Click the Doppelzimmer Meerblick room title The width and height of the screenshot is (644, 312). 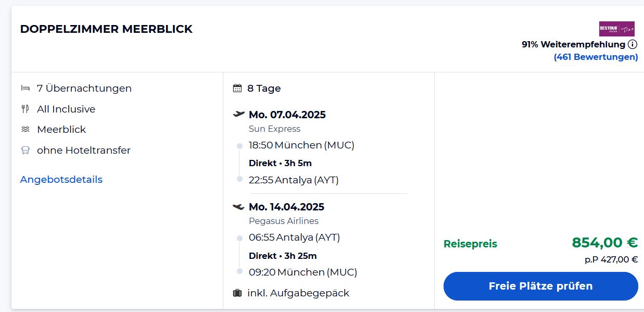coord(106,29)
